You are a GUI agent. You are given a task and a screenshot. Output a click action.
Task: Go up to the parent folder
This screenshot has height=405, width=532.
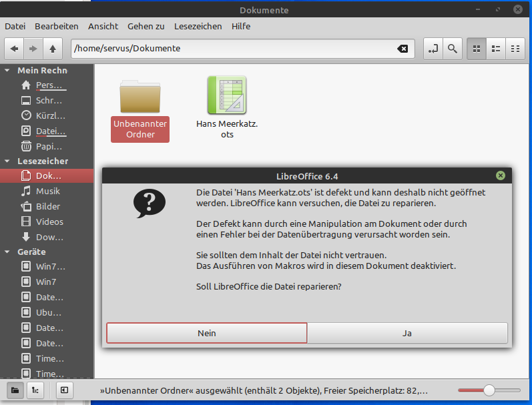point(53,49)
